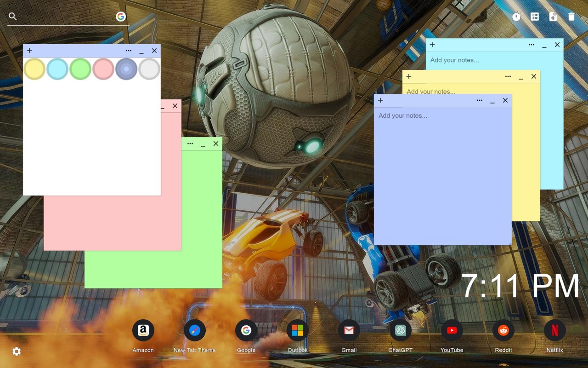Open the three-dot menu on the white note

pyautogui.click(x=129, y=51)
